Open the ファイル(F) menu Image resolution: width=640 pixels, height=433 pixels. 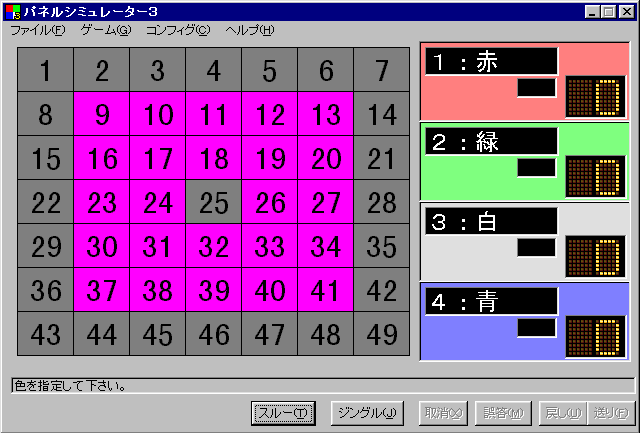click(38, 30)
